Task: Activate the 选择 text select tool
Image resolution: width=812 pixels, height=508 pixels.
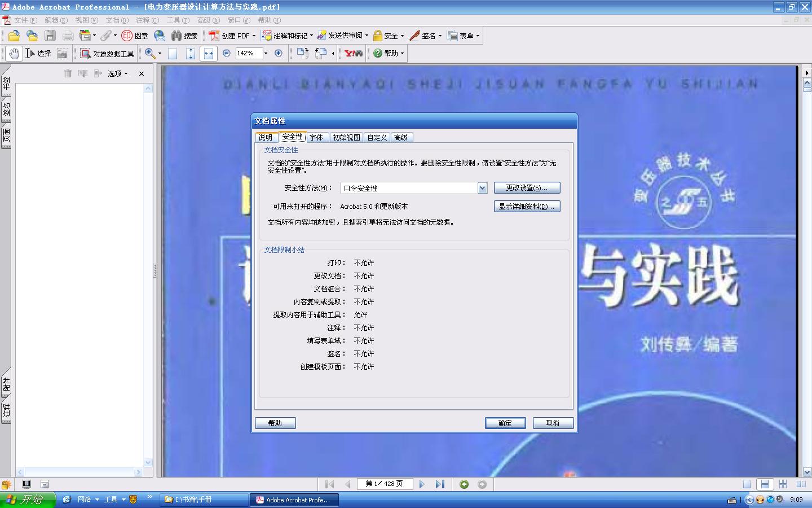Action: [38, 54]
